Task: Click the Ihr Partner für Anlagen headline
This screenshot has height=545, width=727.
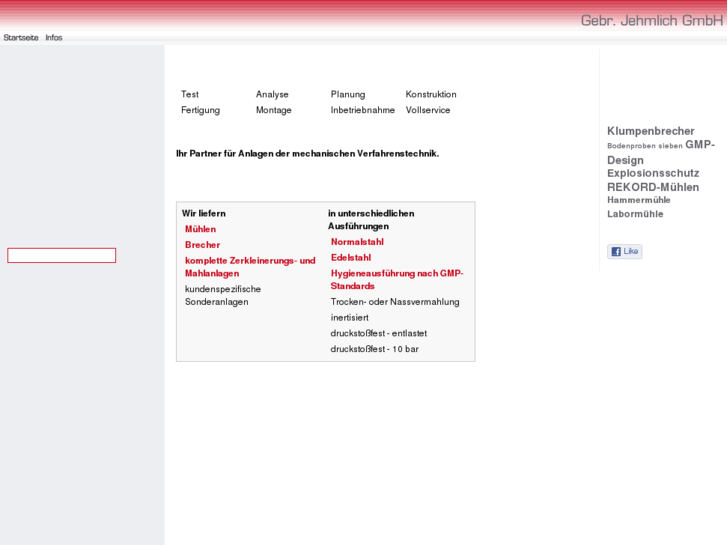Action: coord(307,154)
